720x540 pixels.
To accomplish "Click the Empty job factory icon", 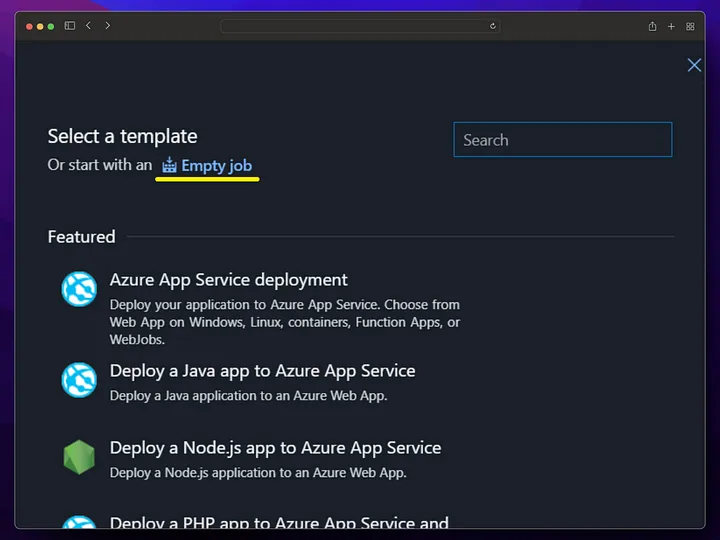I will pos(169,165).
